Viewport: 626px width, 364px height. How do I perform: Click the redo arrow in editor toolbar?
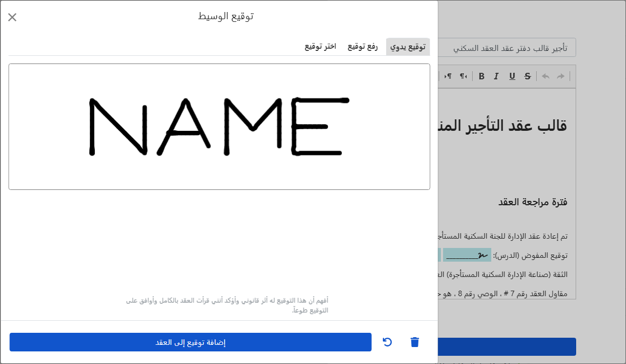click(561, 76)
